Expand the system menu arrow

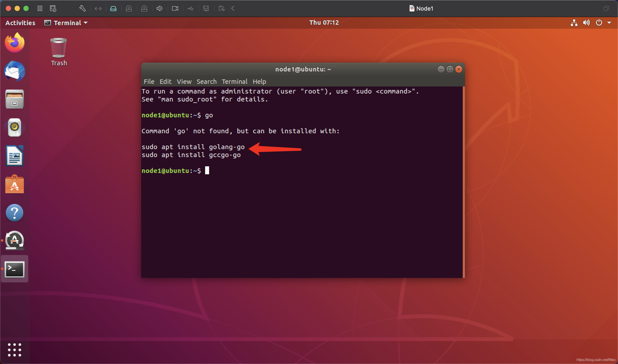pos(609,23)
